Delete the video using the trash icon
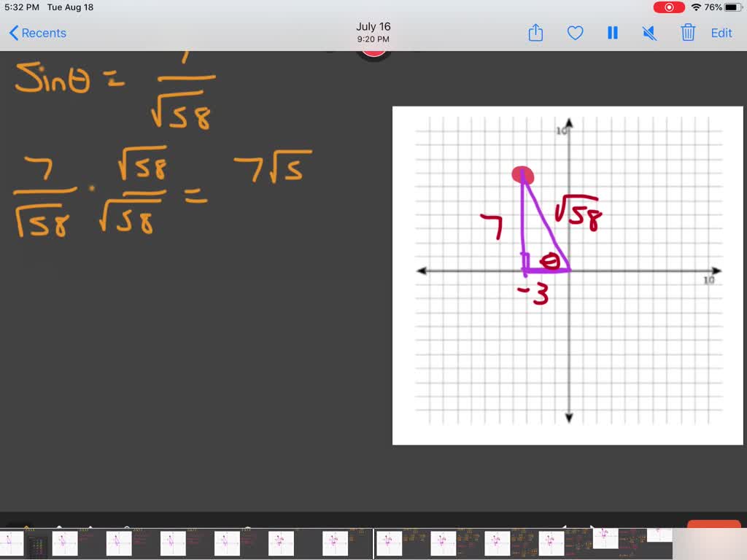Image resolution: width=747 pixels, height=560 pixels. point(687,33)
